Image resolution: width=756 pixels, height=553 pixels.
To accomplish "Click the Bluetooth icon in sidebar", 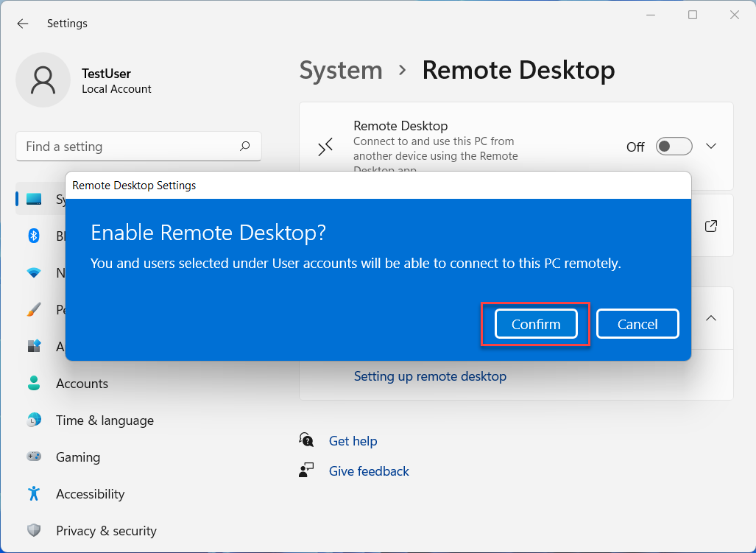I will click(34, 236).
